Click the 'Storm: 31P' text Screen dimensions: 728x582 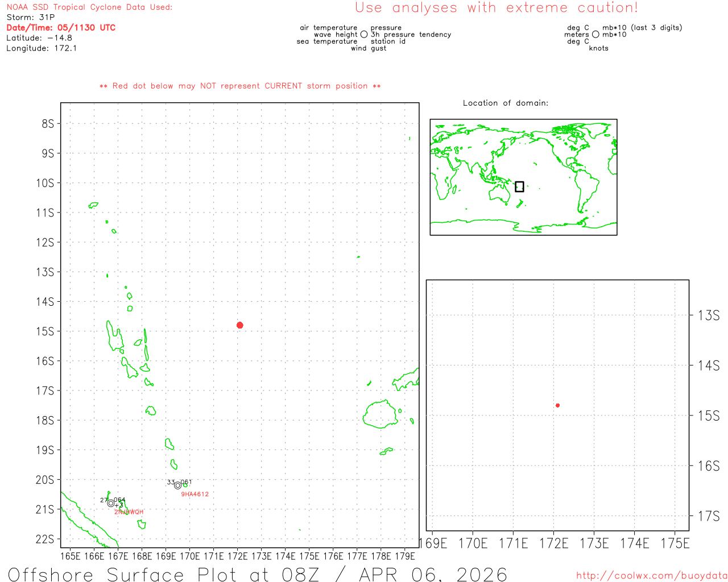click(31, 18)
